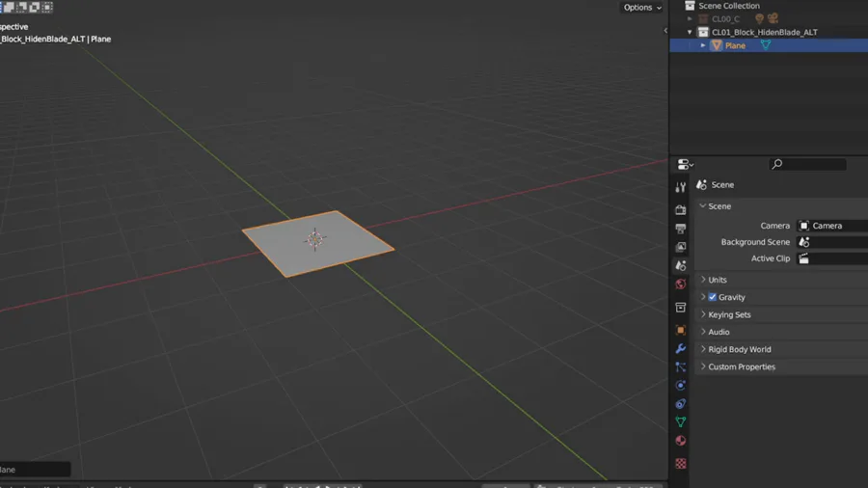Viewport: 868px width, 488px height.
Task: Expand the Audio panel
Action: coord(703,332)
